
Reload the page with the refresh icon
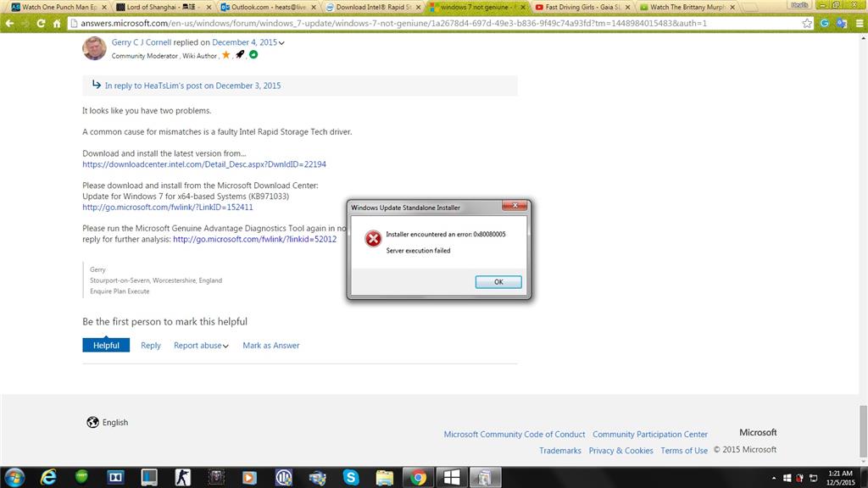(x=41, y=23)
